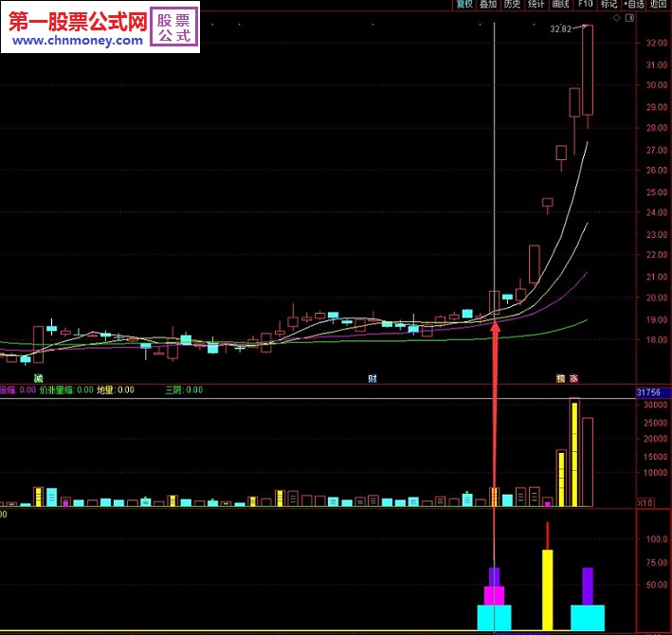Click the 价涨量缩: 0.00 indicator readout
The width and height of the screenshot is (672, 635).
point(66,390)
